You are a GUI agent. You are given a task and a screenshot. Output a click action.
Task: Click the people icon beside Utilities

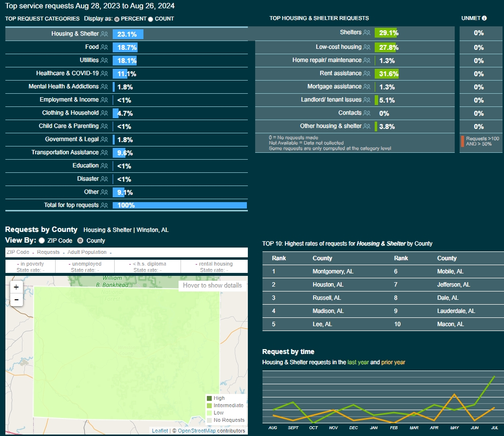(x=104, y=61)
